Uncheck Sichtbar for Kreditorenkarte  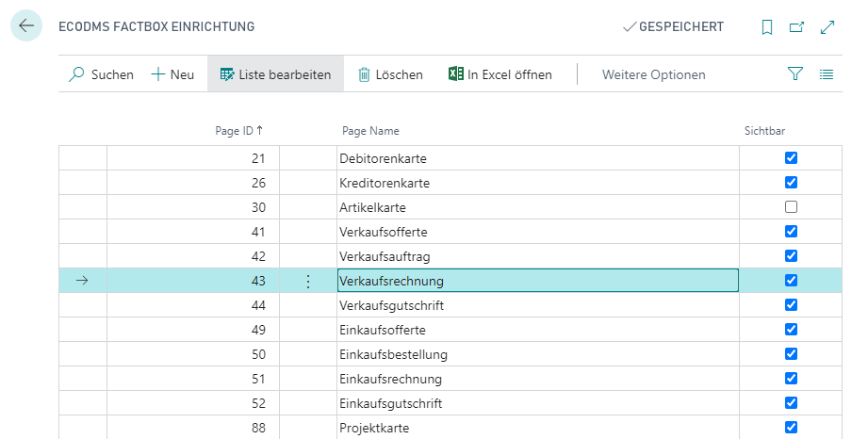point(791,182)
